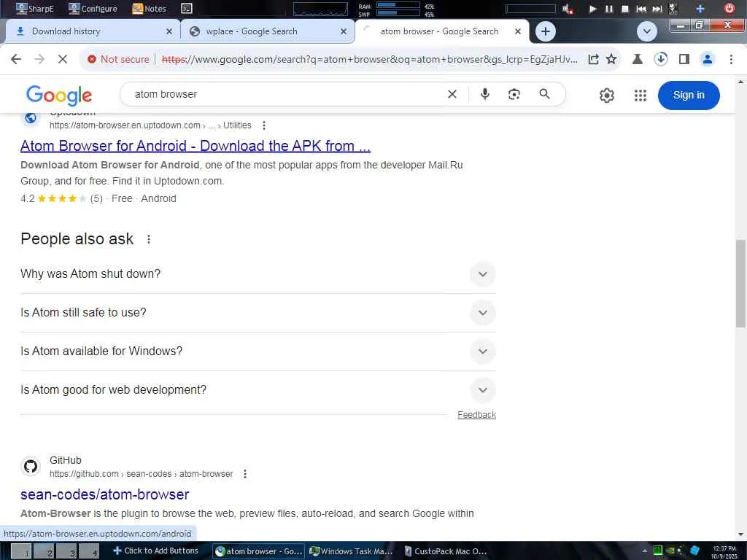Viewport: 747px width, 560px height.
Task: Open the browser profile avatar icon
Action: pyautogui.click(x=708, y=59)
